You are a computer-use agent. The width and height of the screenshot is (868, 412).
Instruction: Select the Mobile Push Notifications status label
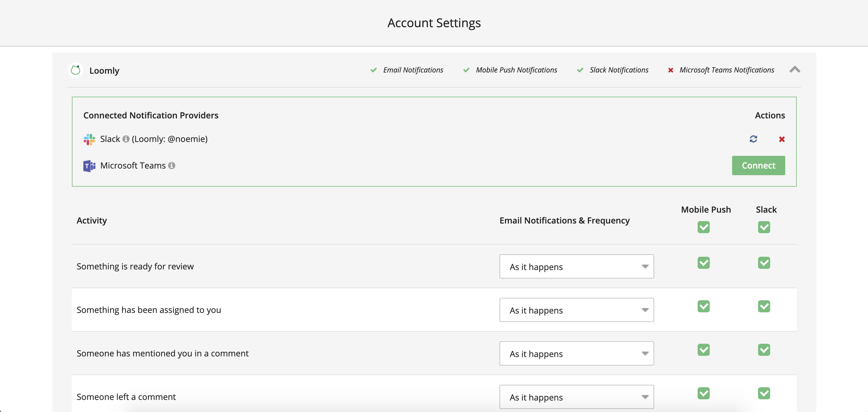[x=516, y=70]
